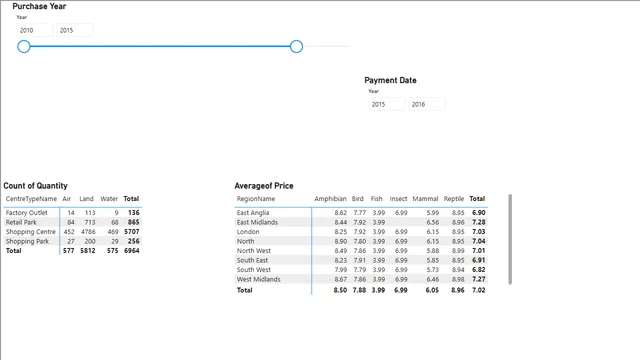Click the Bird column header
The image size is (640, 360).
pyautogui.click(x=358, y=199)
